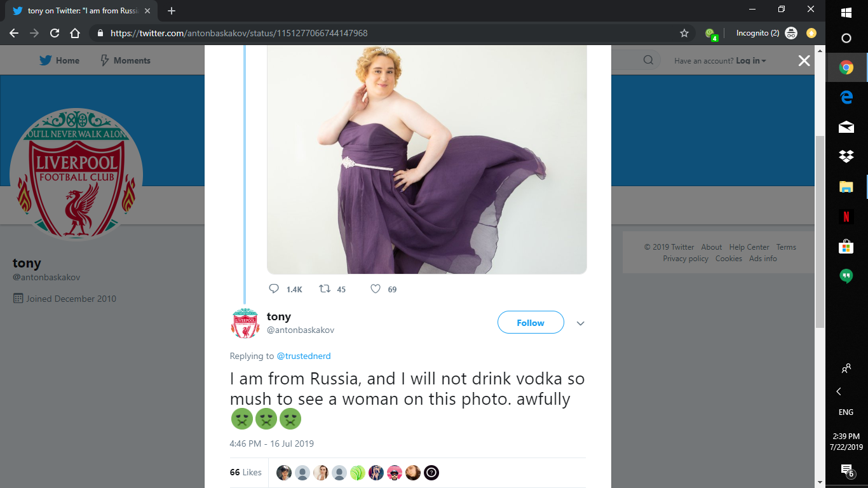The height and width of the screenshot is (488, 868).
Task: Reload the page with the refresh icon
Action: click(55, 33)
